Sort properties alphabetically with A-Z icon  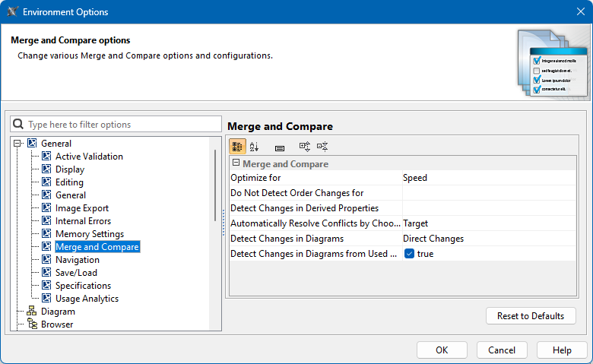(x=255, y=147)
